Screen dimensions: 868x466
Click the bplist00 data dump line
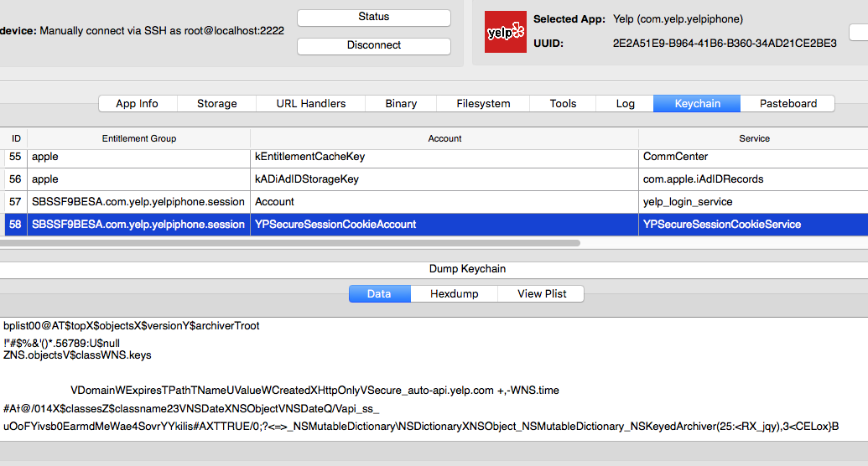(131, 326)
